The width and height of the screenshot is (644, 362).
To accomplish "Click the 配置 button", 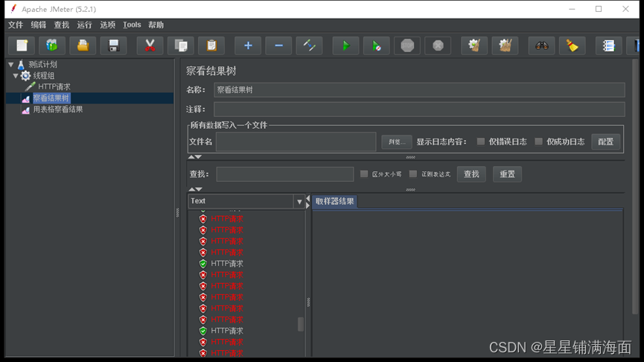I will [x=606, y=142].
